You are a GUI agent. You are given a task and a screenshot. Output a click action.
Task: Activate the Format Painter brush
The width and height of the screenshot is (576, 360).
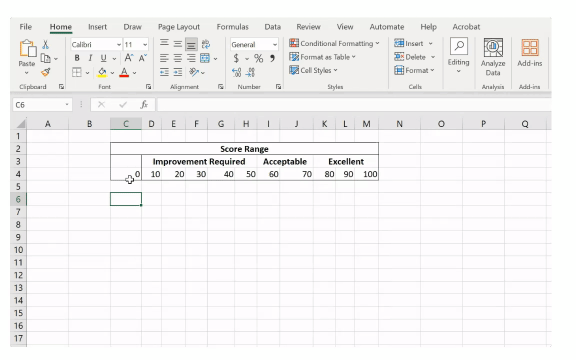coord(46,72)
